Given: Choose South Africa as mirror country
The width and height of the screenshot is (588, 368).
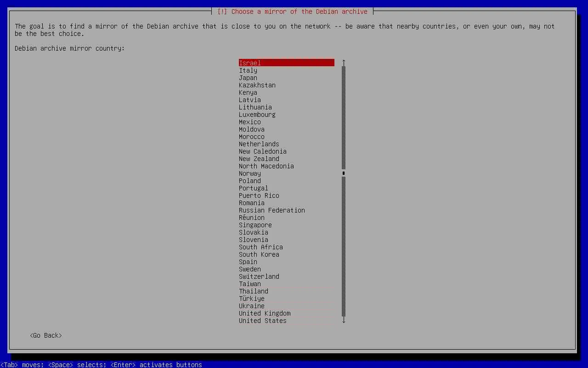Looking at the screenshot, I should 287,247.
